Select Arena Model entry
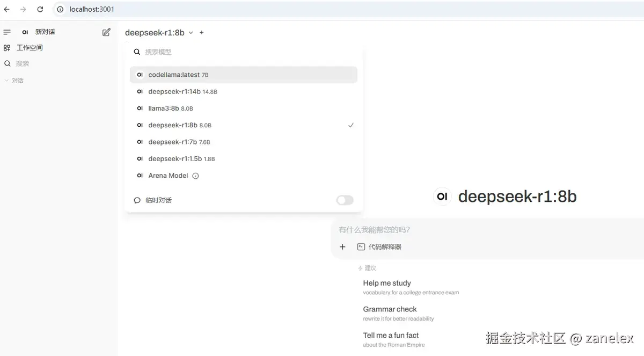644x356 pixels. (243, 176)
